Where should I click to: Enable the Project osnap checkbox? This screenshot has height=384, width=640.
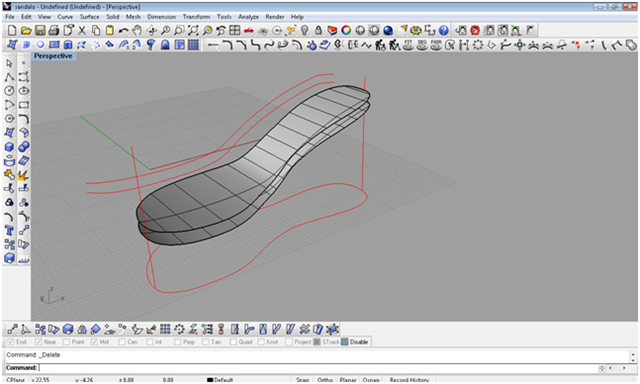point(289,342)
